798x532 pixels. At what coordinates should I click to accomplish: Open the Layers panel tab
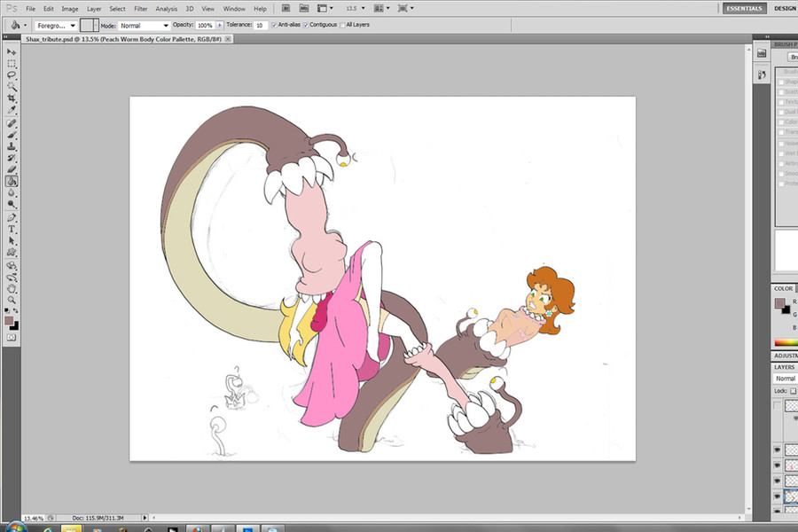(x=785, y=367)
